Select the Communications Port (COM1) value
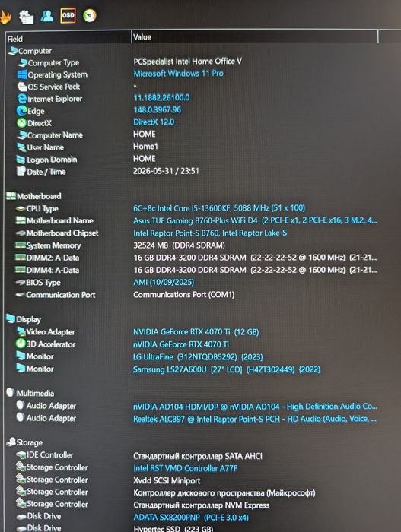Screen dimensions: 401x532 tap(184, 295)
